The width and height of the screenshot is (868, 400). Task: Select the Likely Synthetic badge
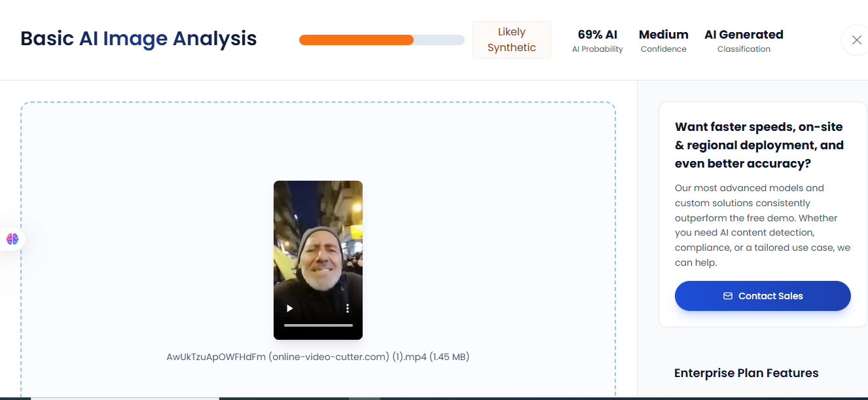pyautogui.click(x=512, y=40)
